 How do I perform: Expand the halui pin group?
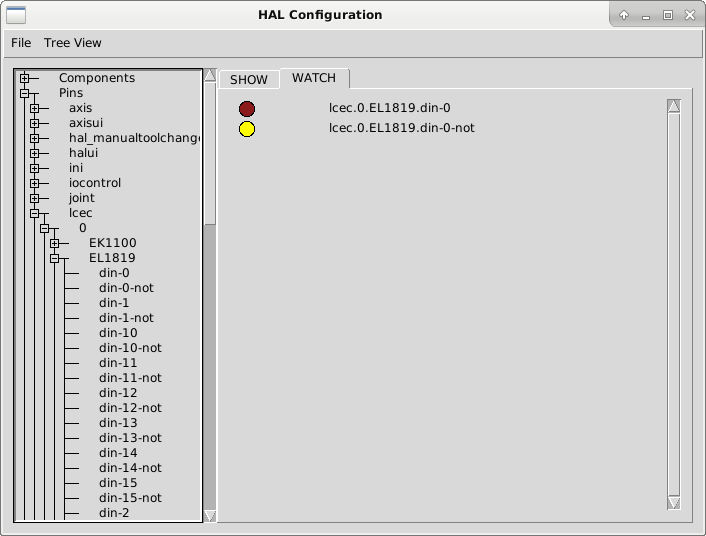tap(34, 154)
